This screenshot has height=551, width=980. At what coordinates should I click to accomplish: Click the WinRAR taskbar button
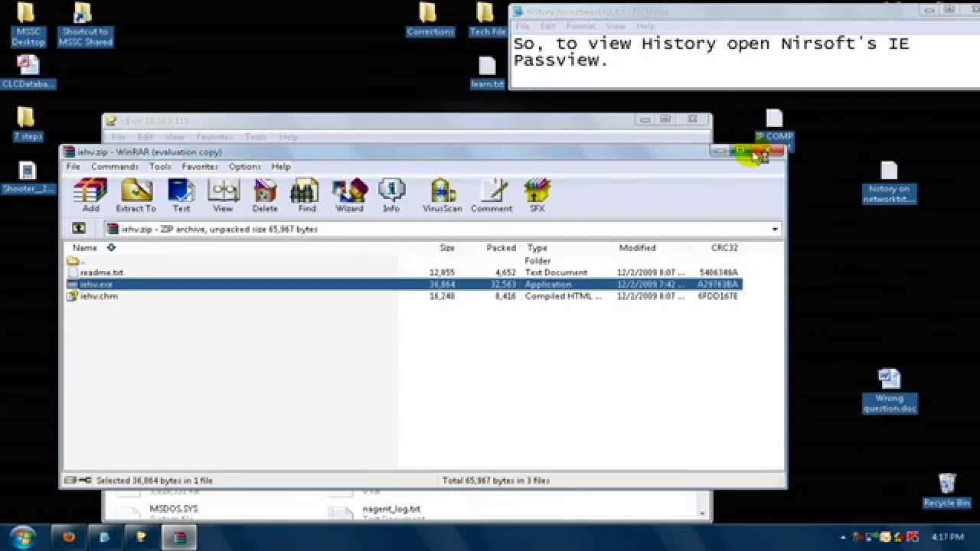point(180,537)
